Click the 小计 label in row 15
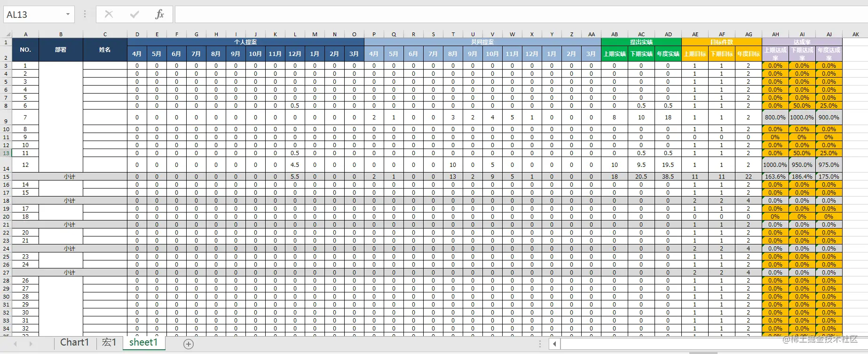 tap(70, 177)
